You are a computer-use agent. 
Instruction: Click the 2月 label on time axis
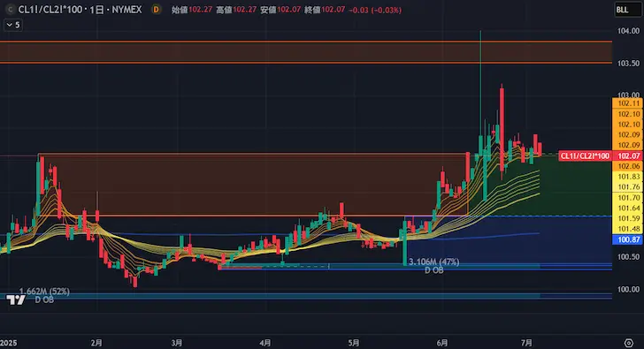[x=96, y=343]
